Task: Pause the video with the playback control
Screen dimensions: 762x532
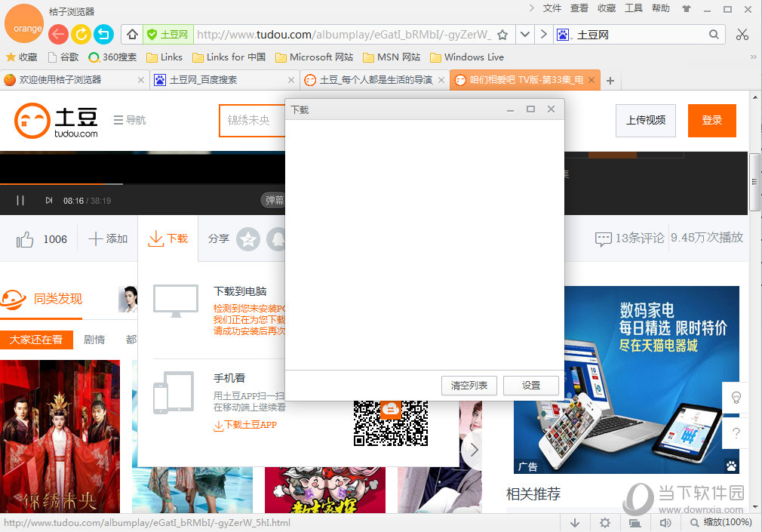Action: point(20,200)
